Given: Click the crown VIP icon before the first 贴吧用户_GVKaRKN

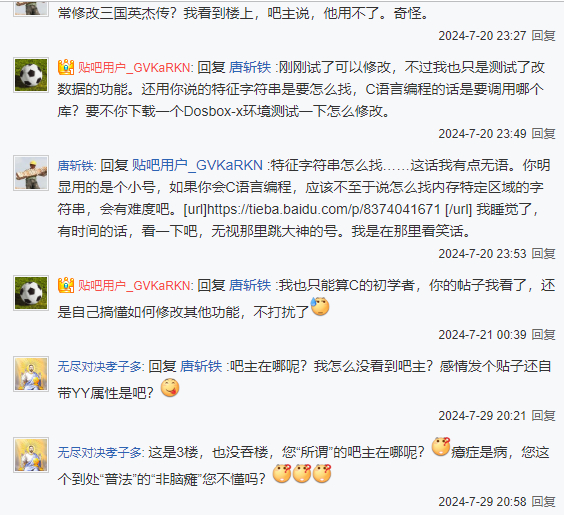Looking at the screenshot, I should tap(66, 67).
